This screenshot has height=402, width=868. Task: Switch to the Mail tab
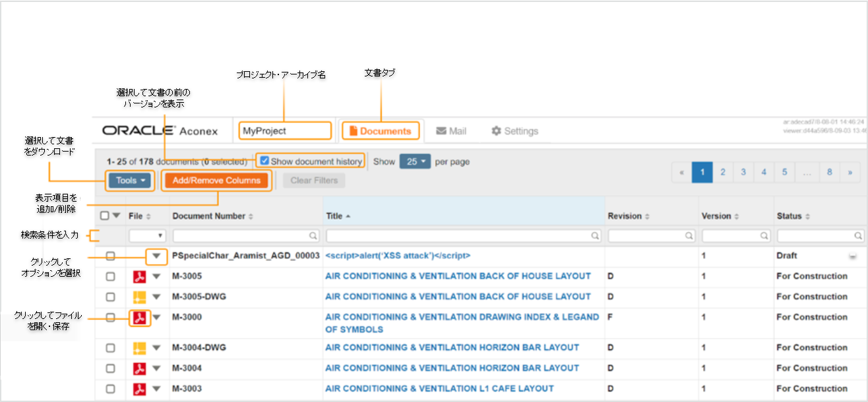click(451, 131)
